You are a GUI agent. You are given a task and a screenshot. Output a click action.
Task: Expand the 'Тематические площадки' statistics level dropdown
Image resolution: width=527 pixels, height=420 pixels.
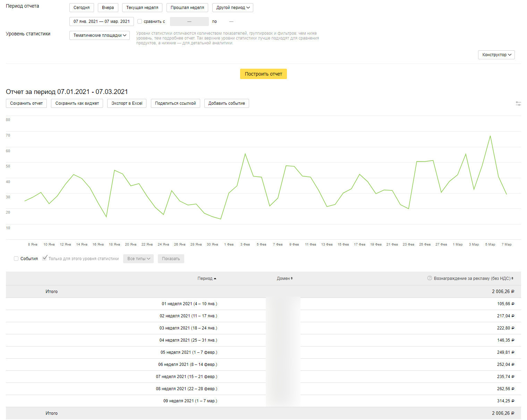click(x=100, y=35)
